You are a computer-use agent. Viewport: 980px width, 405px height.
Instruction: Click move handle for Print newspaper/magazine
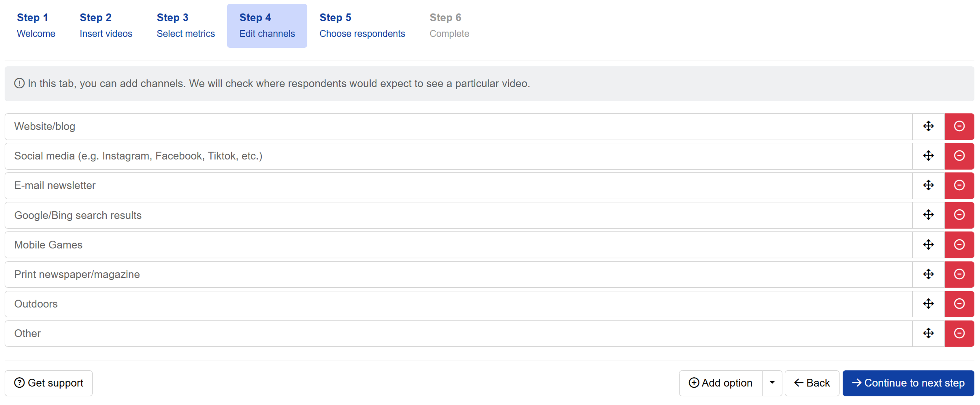tap(928, 274)
